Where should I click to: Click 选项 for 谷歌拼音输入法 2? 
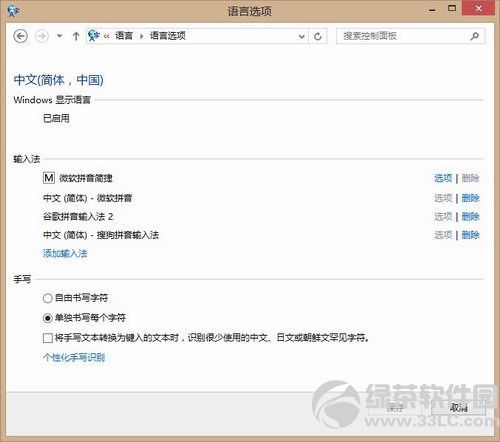[443, 217]
